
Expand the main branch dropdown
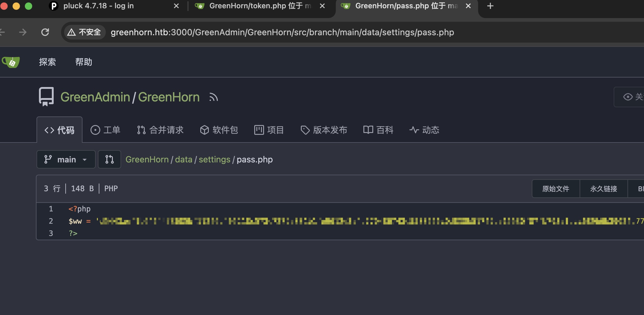(66, 159)
